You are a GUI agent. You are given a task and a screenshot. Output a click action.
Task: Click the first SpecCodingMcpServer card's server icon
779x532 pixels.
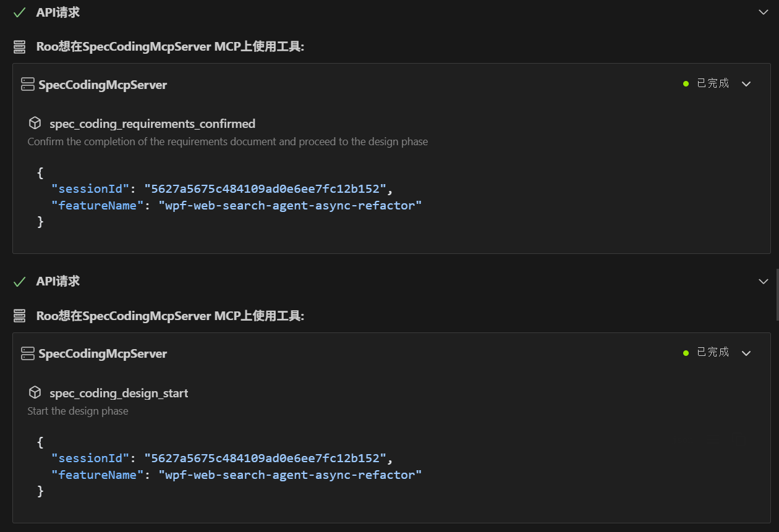point(27,85)
